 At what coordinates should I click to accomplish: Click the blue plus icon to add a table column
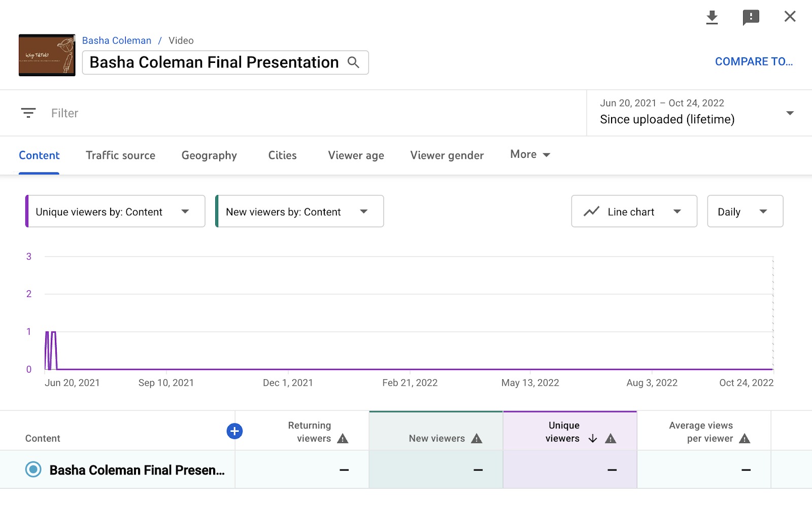(x=234, y=431)
